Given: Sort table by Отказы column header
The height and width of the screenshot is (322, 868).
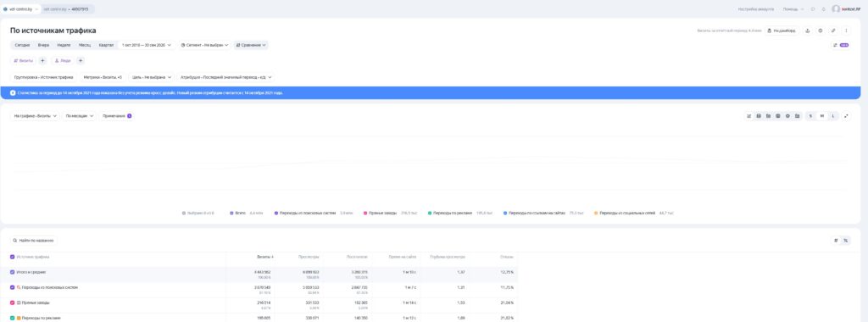Looking at the screenshot, I should coord(507,257).
